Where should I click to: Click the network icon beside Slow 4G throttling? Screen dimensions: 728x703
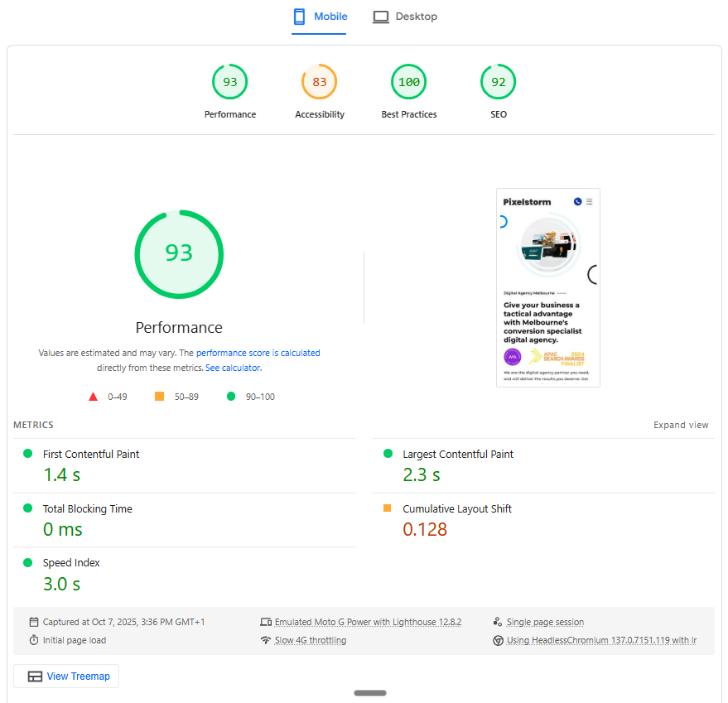click(x=266, y=639)
